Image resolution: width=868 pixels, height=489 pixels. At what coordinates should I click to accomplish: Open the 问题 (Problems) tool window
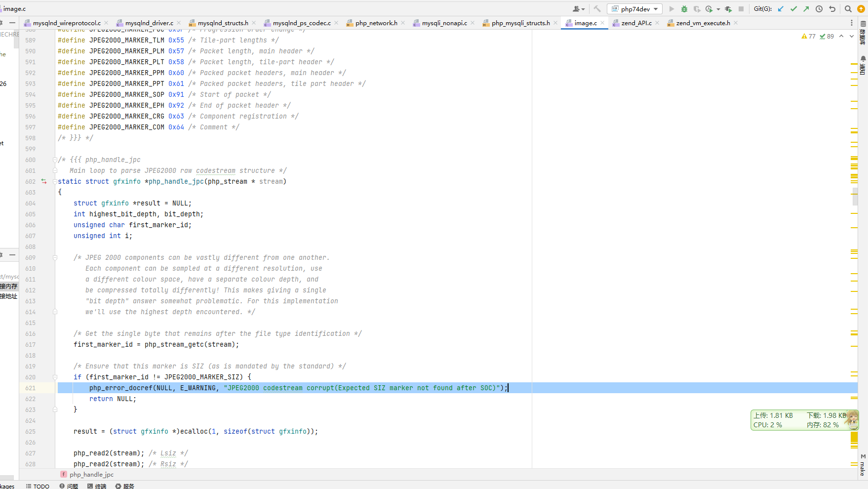coord(69,486)
